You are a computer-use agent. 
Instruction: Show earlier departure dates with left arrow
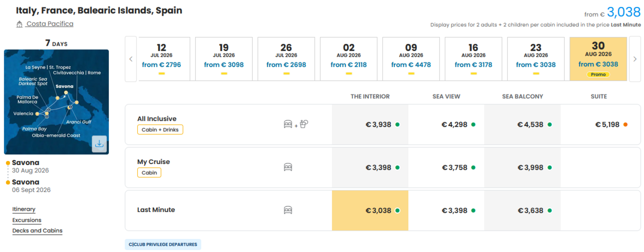coord(131,59)
